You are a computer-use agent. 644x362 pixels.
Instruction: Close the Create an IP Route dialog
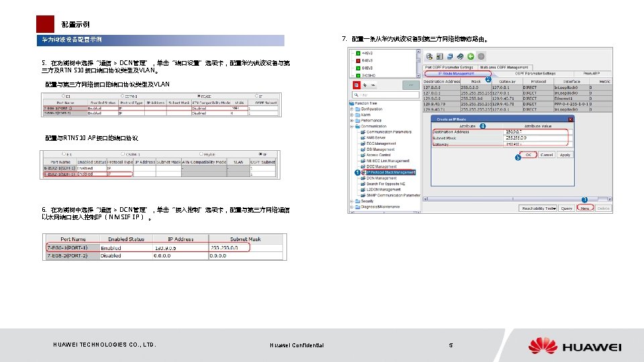(x=570, y=119)
